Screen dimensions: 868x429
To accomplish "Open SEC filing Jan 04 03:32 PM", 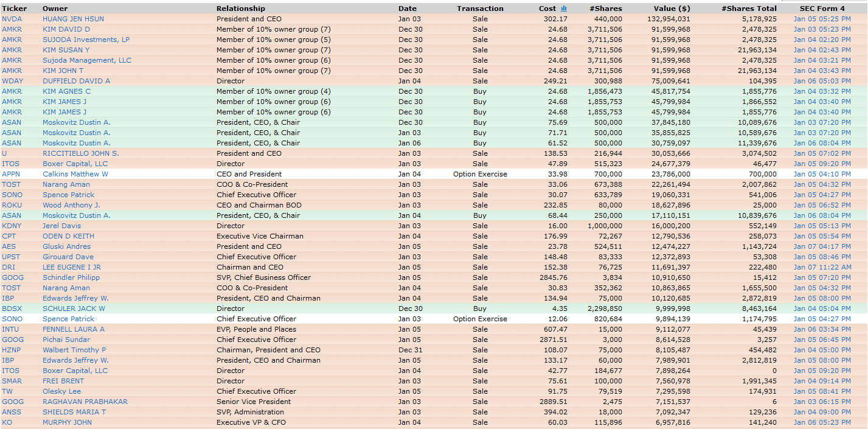I will (x=822, y=91).
